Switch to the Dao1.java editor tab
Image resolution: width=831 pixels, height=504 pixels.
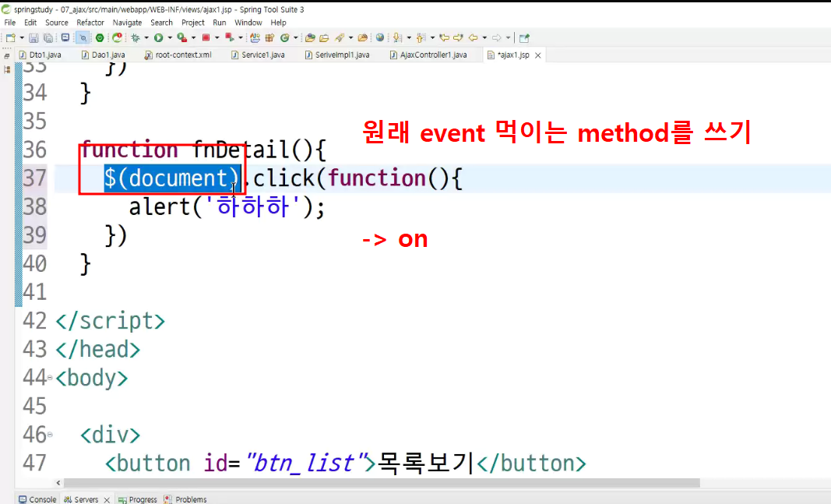pyautogui.click(x=104, y=55)
